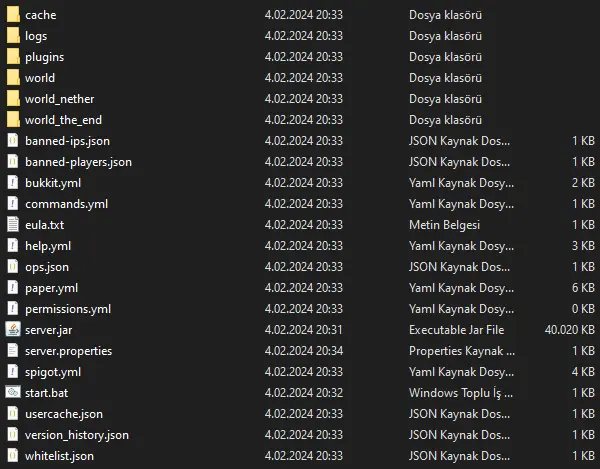Click the banned-players.json file icon
Viewport: 600px width, 469px height.
click(x=13, y=162)
